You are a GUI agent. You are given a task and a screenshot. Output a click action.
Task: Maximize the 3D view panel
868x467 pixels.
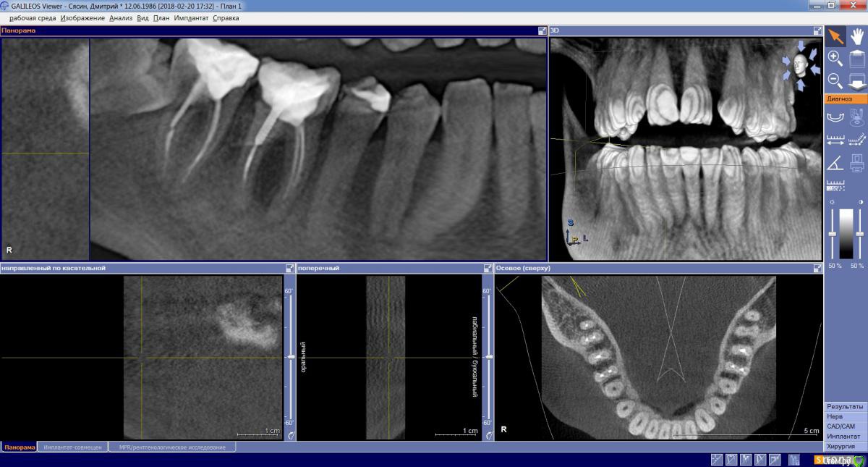coord(818,30)
